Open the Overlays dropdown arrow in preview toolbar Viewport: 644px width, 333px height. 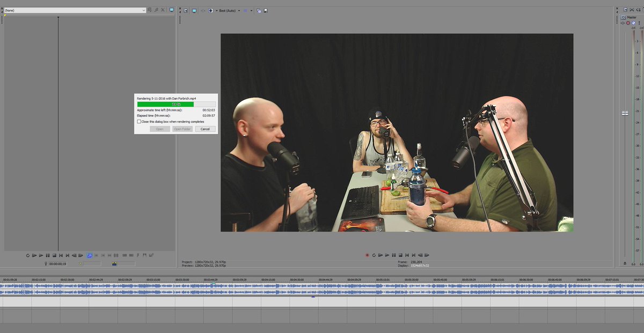click(252, 11)
